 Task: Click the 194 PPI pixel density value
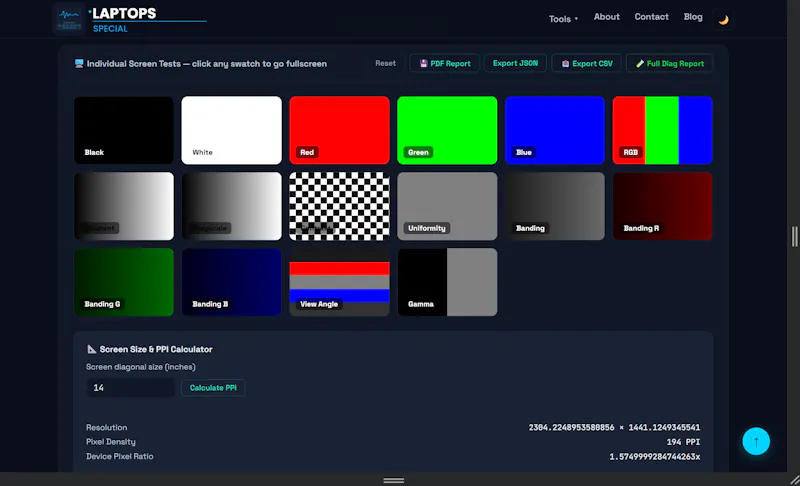point(683,442)
